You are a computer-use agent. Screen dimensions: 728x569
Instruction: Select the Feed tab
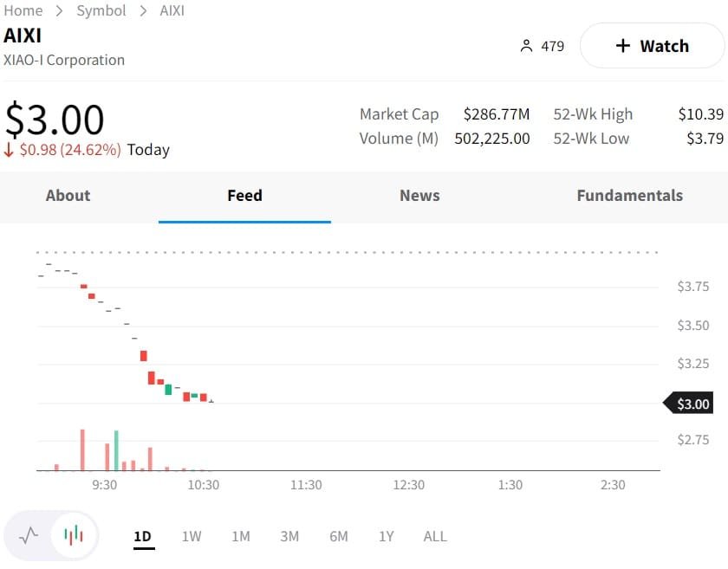coord(244,196)
